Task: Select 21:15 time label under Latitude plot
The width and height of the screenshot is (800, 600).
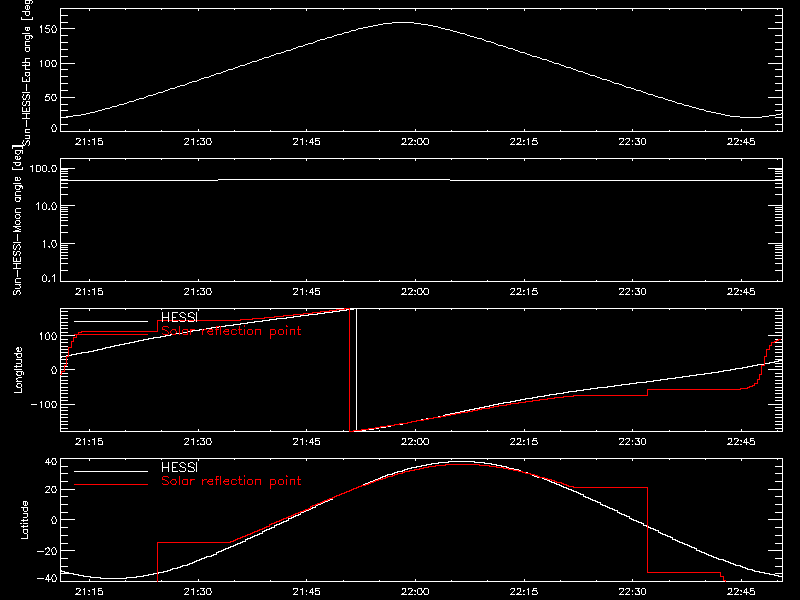Action: click(89, 592)
